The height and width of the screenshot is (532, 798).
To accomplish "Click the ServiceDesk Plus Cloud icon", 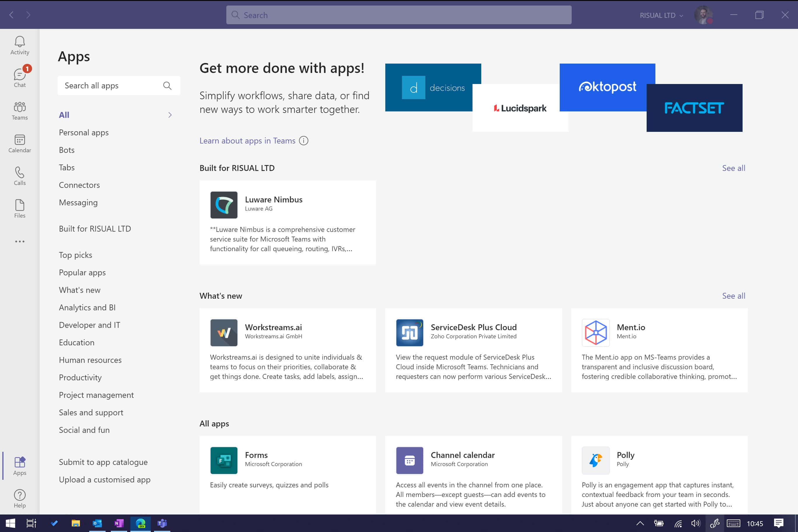I will (x=409, y=332).
